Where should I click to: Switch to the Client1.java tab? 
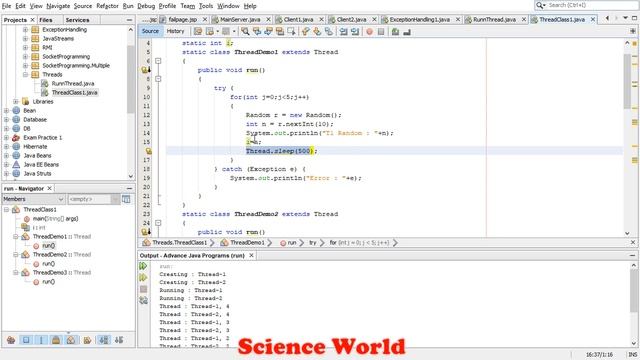pos(298,20)
